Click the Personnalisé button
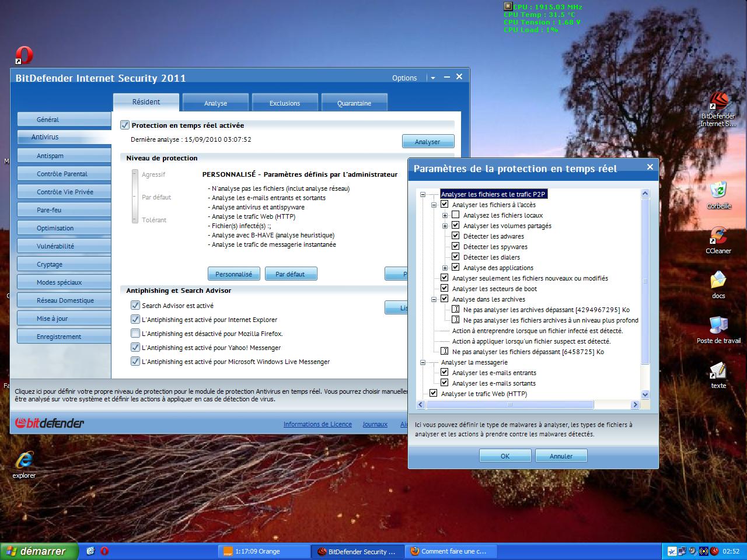The width and height of the screenshot is (747, 560). pyautogui.click(x=234, y=274)
